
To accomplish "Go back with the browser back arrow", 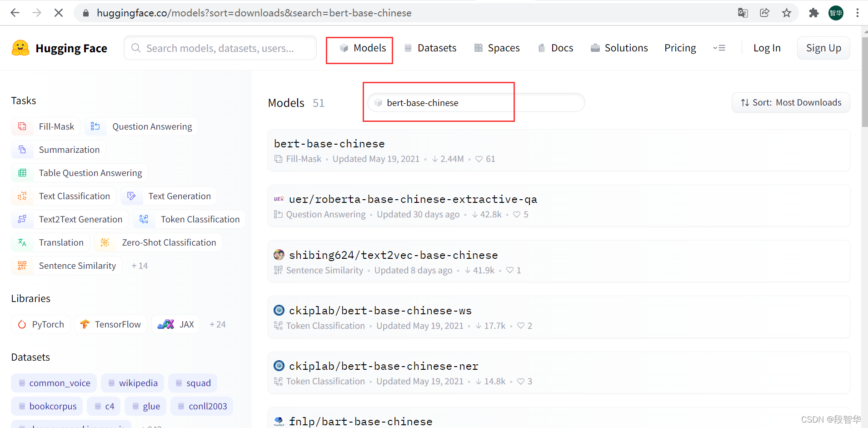I will pyautogui.click(x=15, y=13).
